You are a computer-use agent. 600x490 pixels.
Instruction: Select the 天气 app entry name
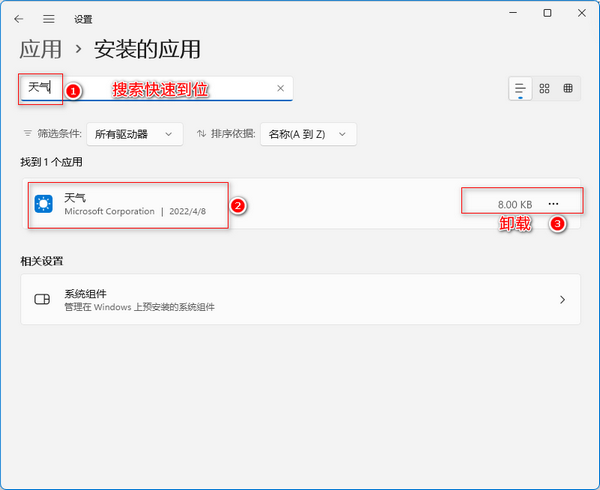(75, 197)
